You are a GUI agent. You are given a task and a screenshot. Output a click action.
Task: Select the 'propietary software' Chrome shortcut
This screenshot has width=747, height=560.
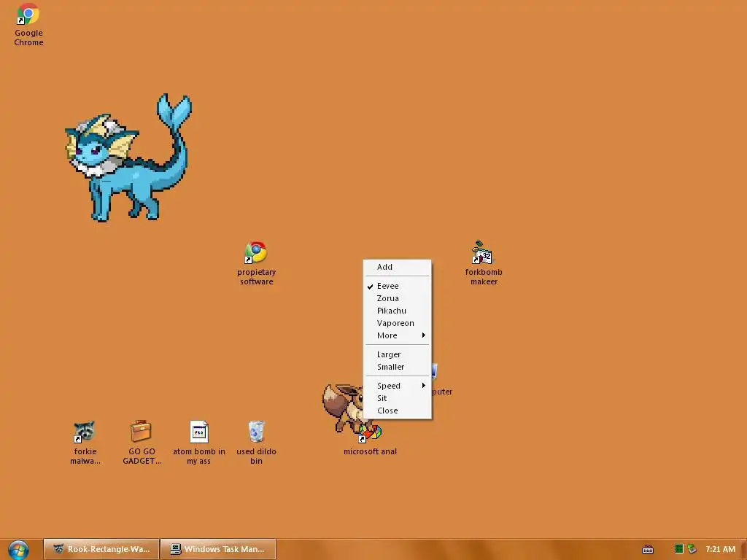click(x=256, y=263)
